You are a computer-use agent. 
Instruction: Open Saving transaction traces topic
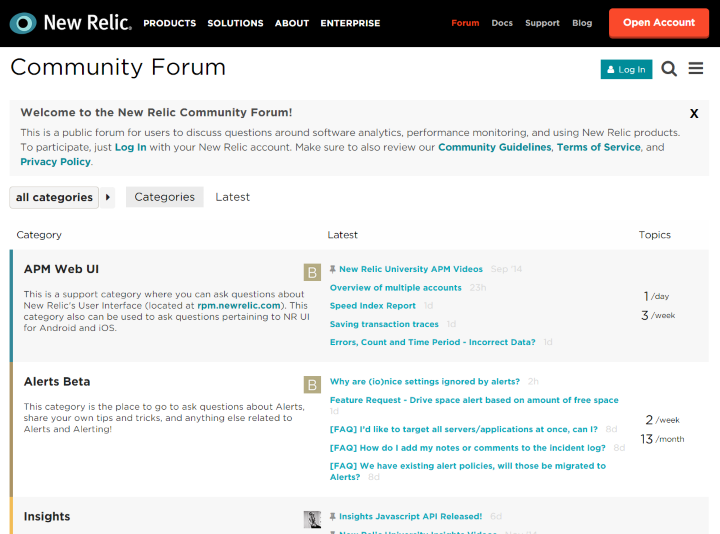(x=384, y=324)
